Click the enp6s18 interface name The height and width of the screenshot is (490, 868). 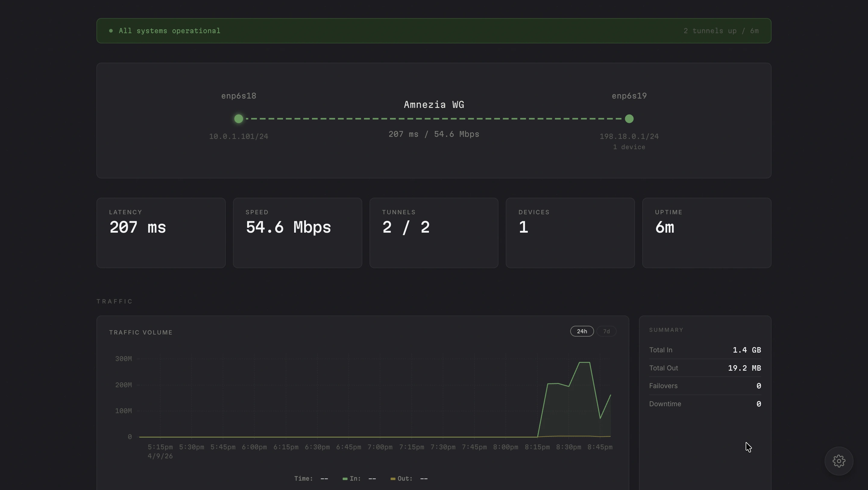pyautogui.click(x=239, y=96)
